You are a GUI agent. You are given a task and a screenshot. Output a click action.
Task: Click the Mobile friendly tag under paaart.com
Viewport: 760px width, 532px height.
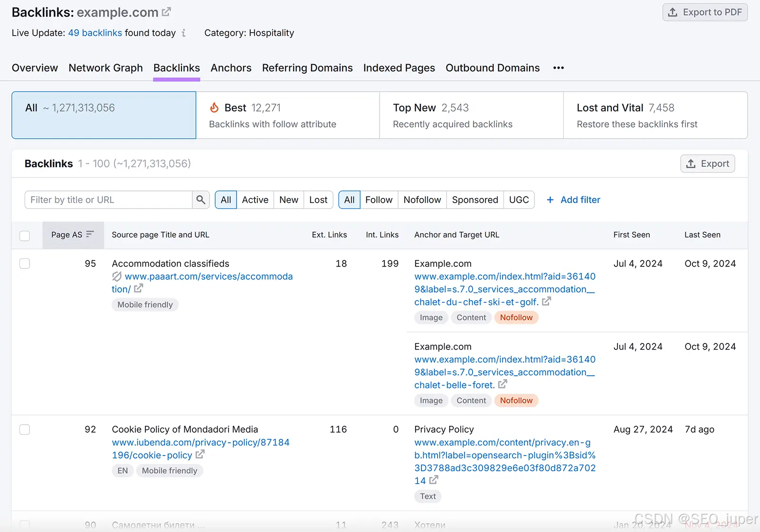coord(145,304)
